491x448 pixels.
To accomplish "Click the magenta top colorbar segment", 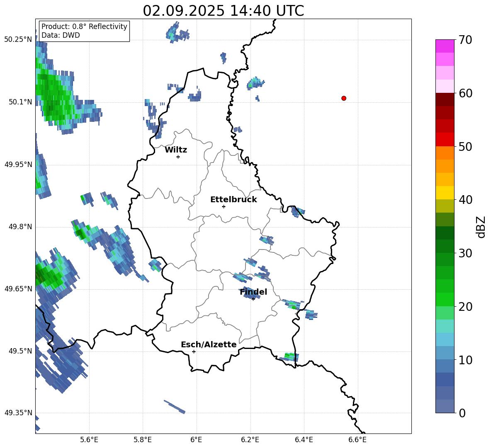I will tap(445, 46).
